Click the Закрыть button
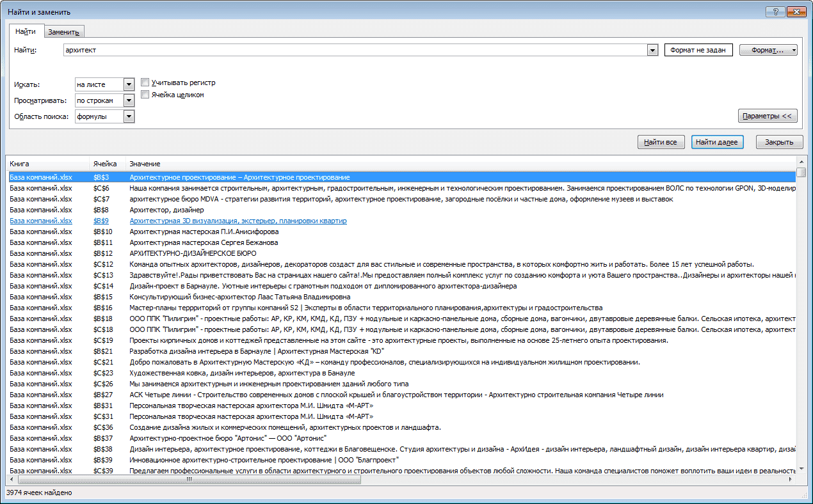 coord(779,142)
